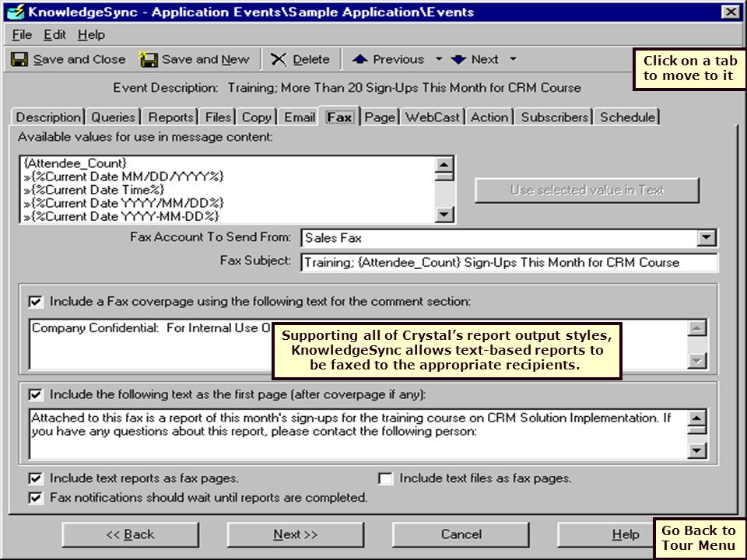Click the Next >> button
This screenshot has height=560, width=747.
pyautogui.click(x=296, y=535)
